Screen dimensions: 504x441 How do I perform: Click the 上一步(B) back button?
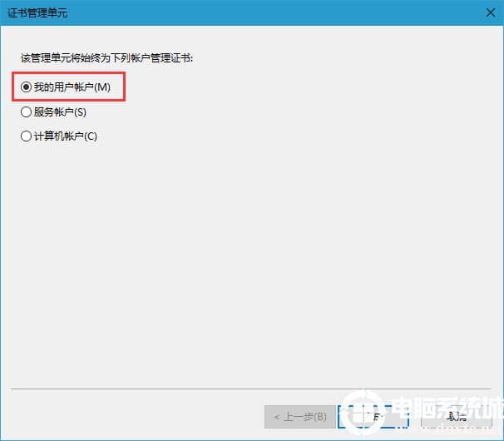point(299,417)
